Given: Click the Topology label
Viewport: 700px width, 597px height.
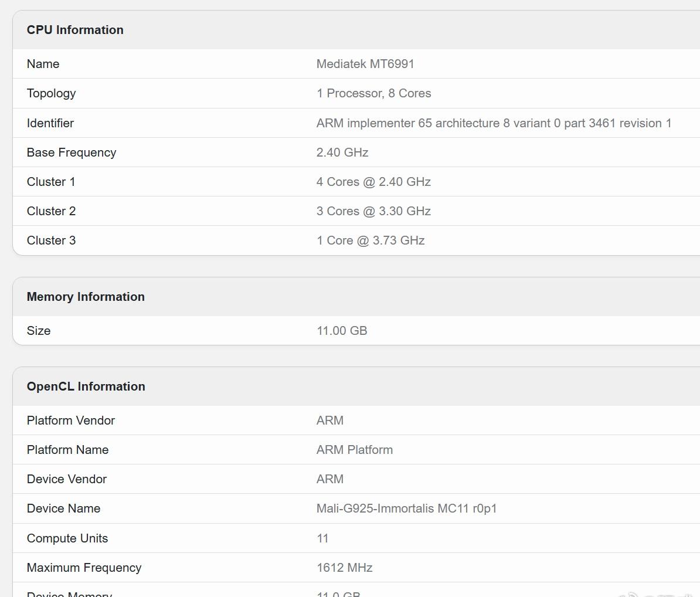Looking at the screenshot, I should point(52,93).
